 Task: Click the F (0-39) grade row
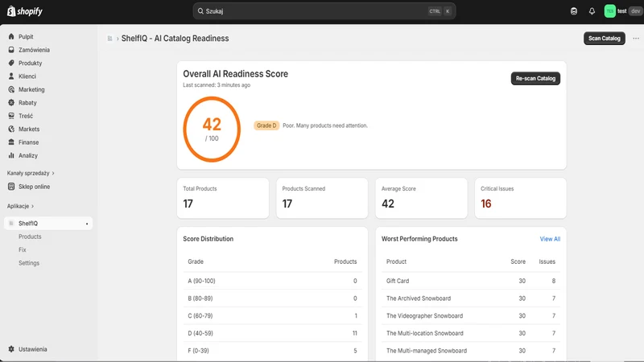click(x=272, y=351)
